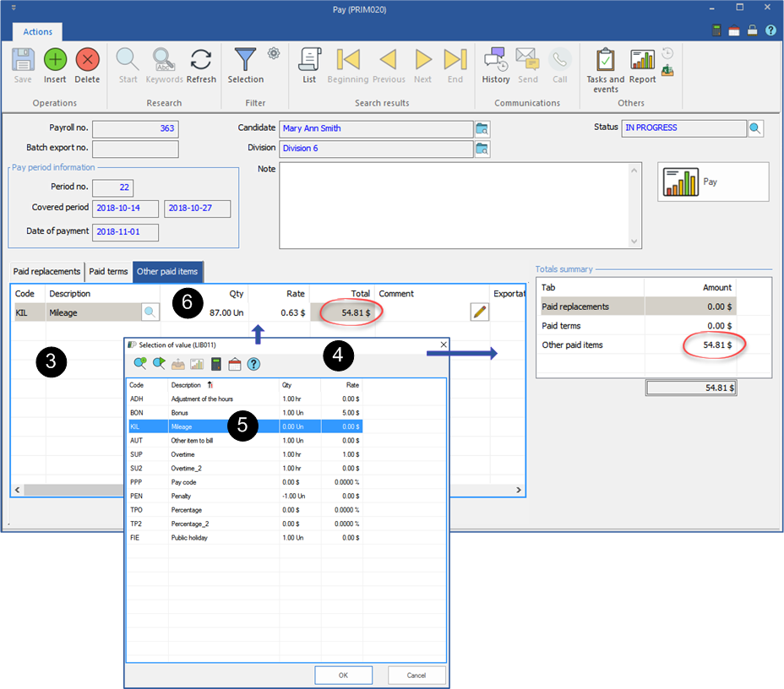Screen dimensions: 784x689
Task: Refresh the Pay record
Action: pos(201,60)
